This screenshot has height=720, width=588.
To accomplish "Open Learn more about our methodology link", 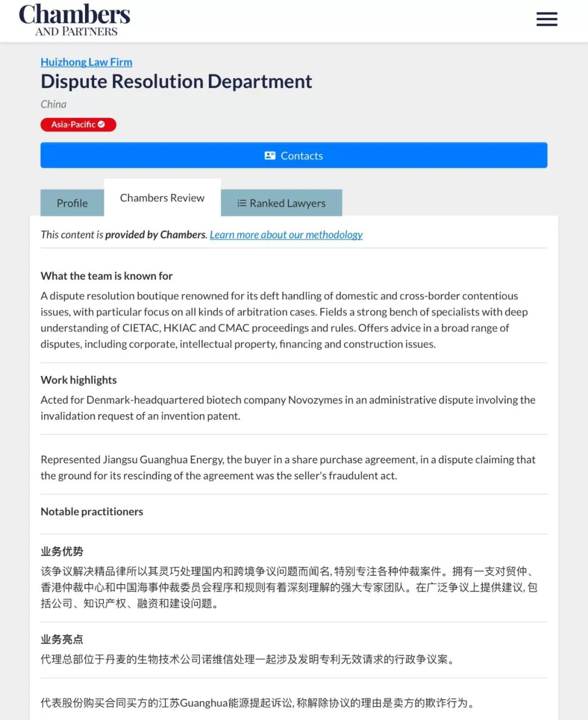I will [x=286, y=235].
